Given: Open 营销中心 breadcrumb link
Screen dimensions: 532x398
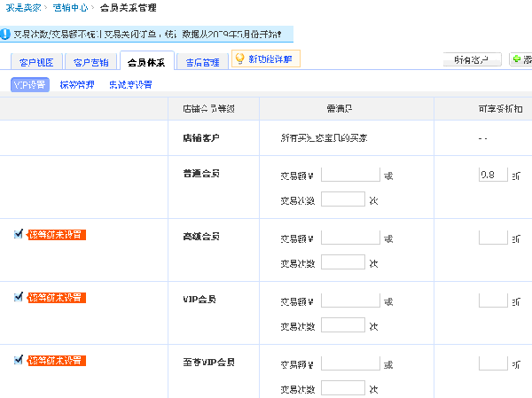Looking at the screenshot, I should pyautogui.click(x=70, y=8).
